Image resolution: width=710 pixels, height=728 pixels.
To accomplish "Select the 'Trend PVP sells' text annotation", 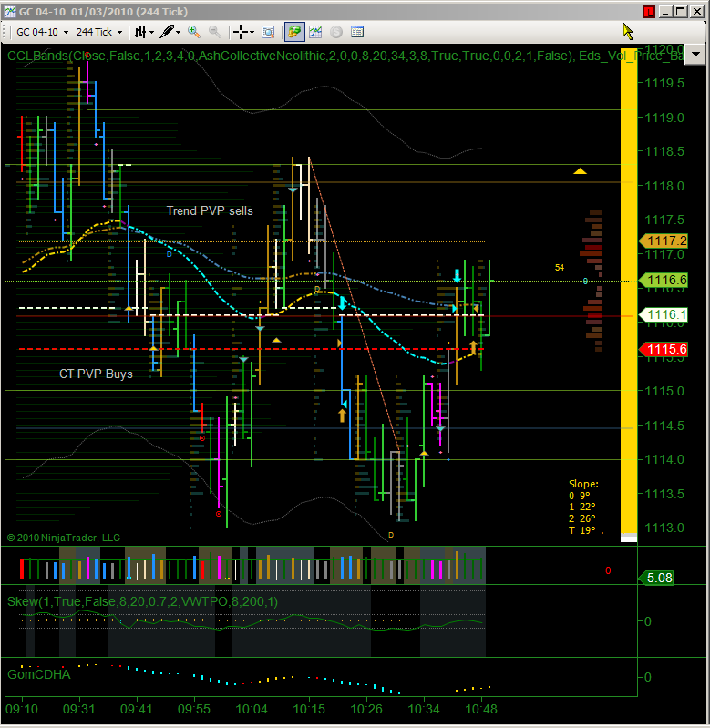I will [x=210, y=210].
